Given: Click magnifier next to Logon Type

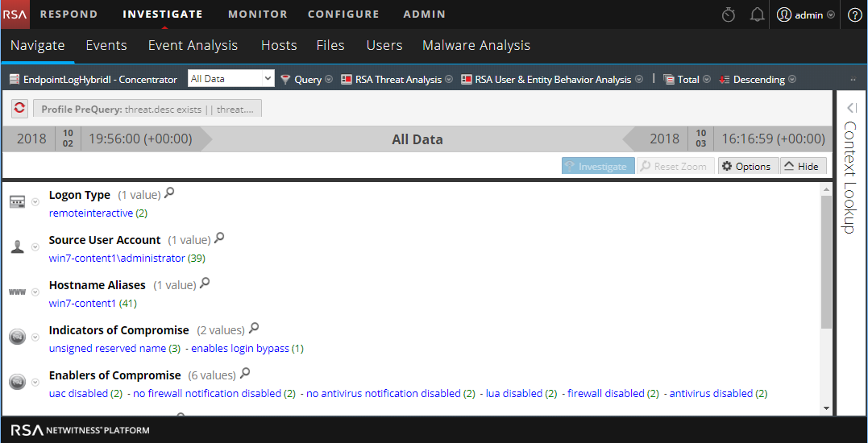Looking at the screenshot, I should coord(169,193).
